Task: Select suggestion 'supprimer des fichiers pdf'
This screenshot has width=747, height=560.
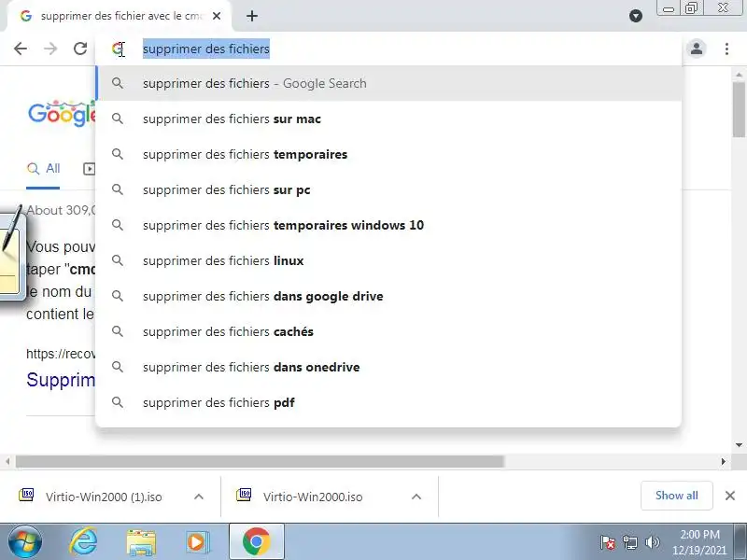Action: coord(388,403)
